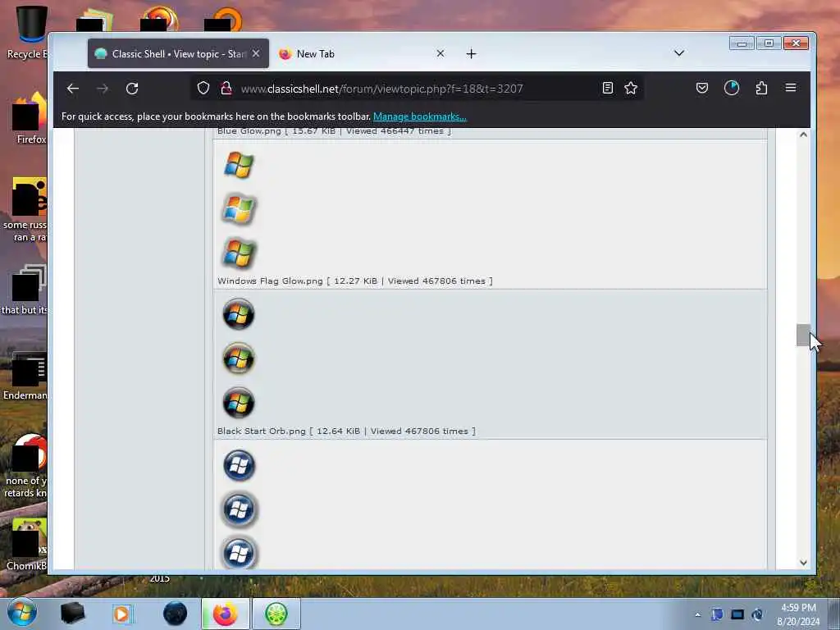This screenshot has height=630, width=840.
Task: Click the insecure connection padlock icon
Action: 226,88
